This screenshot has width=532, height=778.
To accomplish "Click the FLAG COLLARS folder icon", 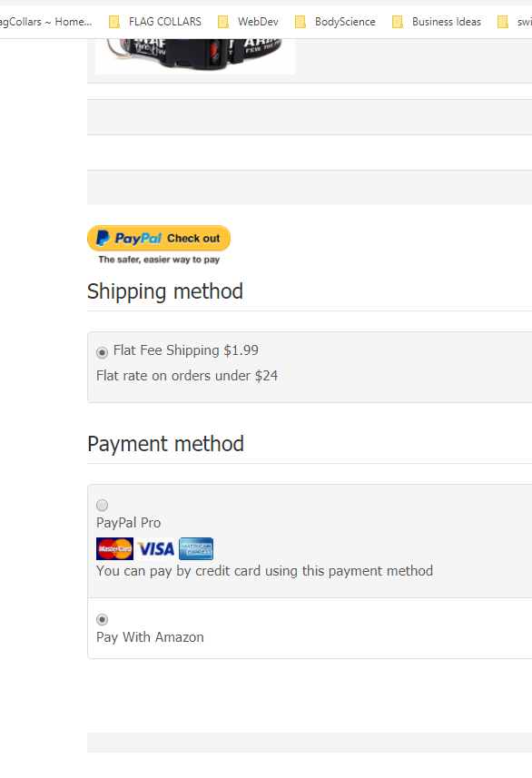I will [114, 22].
